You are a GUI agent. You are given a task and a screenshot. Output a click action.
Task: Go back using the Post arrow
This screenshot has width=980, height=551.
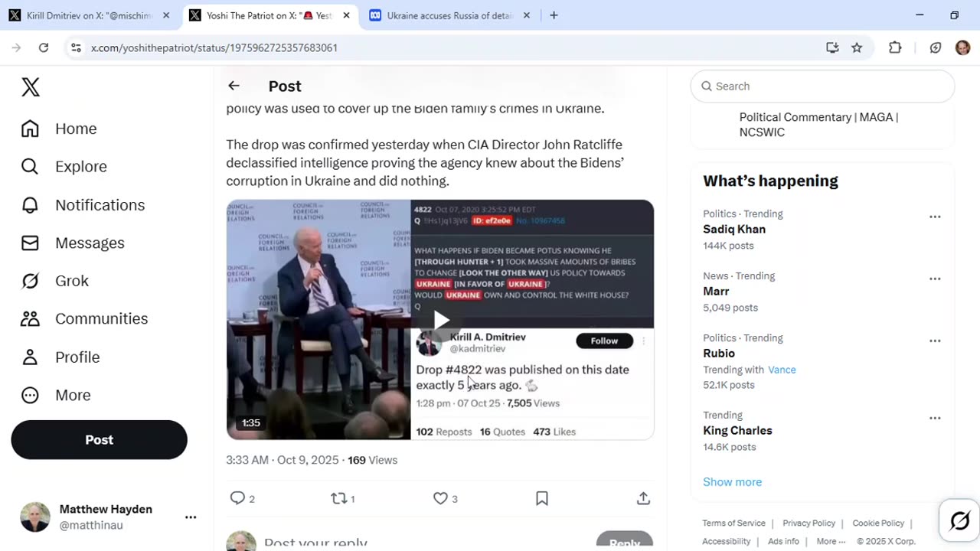point(234,86)
